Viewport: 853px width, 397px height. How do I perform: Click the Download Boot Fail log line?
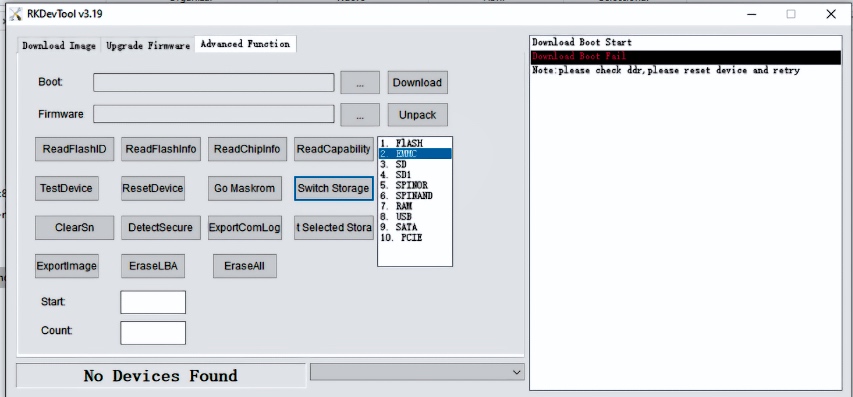pos(685,57)
